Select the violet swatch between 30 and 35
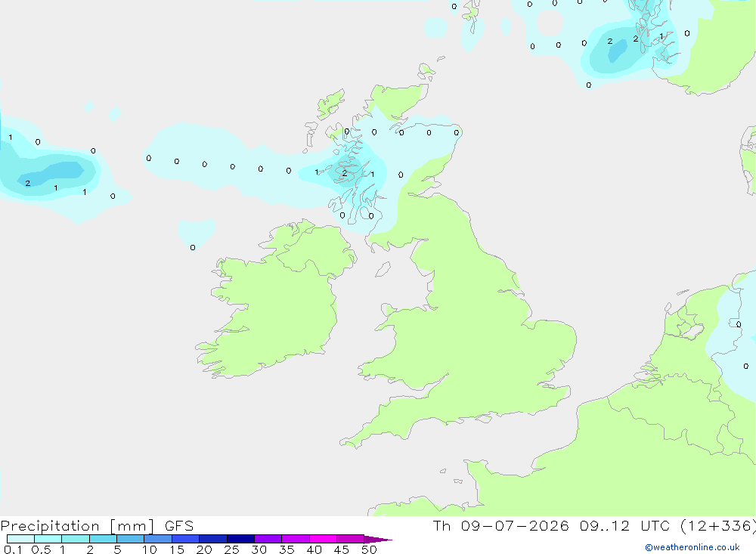Screen dimensions: 756x554 coord(268,539)
